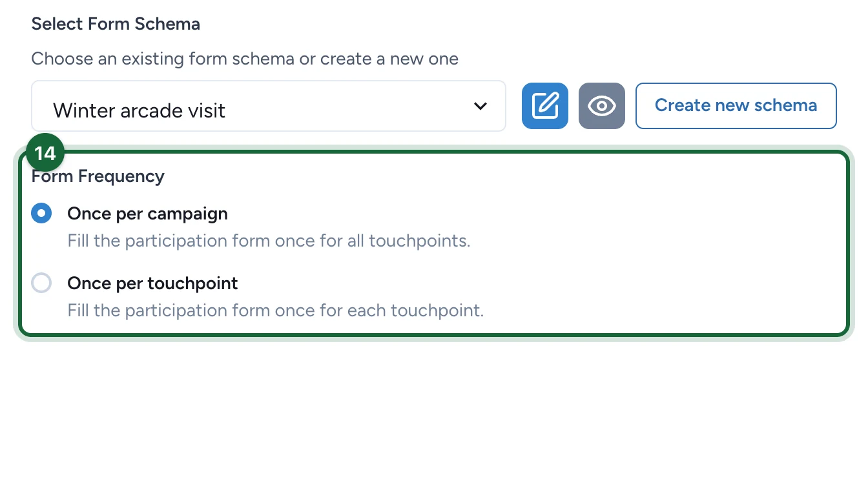Click the 'once for each touchpoint' description

[x=276, y=310]
